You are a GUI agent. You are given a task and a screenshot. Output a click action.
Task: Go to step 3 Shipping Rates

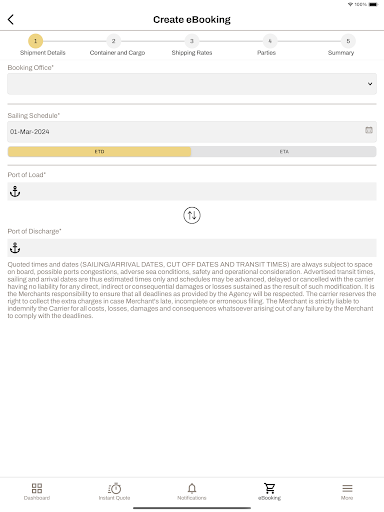tap(192, 45)
